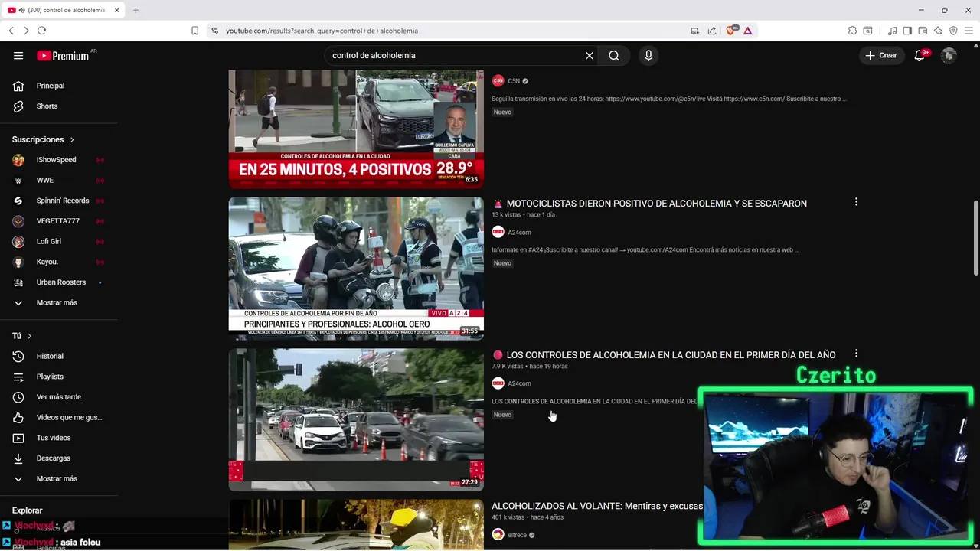Open the Brave VPN shield icon
This screenshot has height=551, width=980.
pos(953,31)
